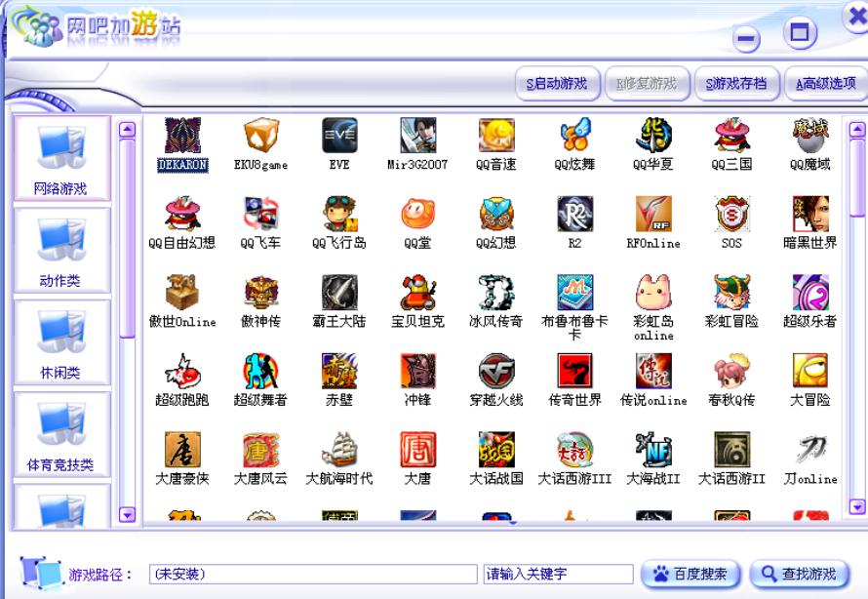Image resolution: width=868 pixels, height=599 pixels.
Task: Select the 刀online game icon
Action: point(810,450)
